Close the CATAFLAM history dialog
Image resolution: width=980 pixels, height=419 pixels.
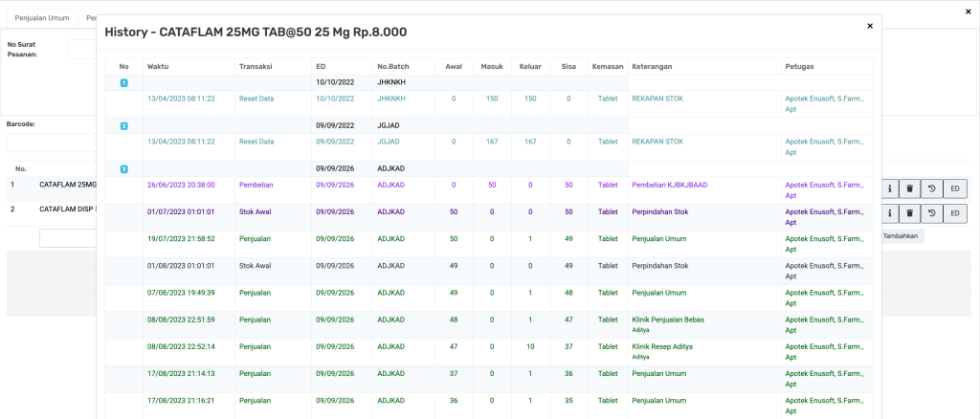(x=869, y=26)
